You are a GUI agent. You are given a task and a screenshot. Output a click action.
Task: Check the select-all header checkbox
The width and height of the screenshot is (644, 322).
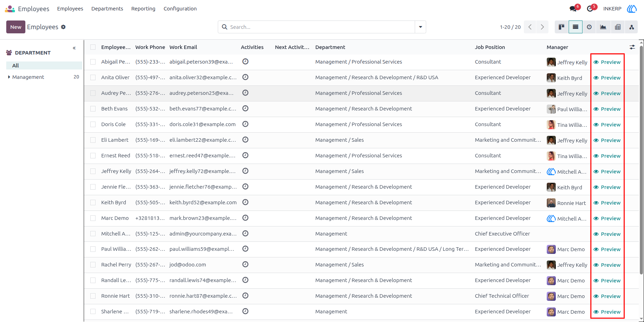coord(93,47)
